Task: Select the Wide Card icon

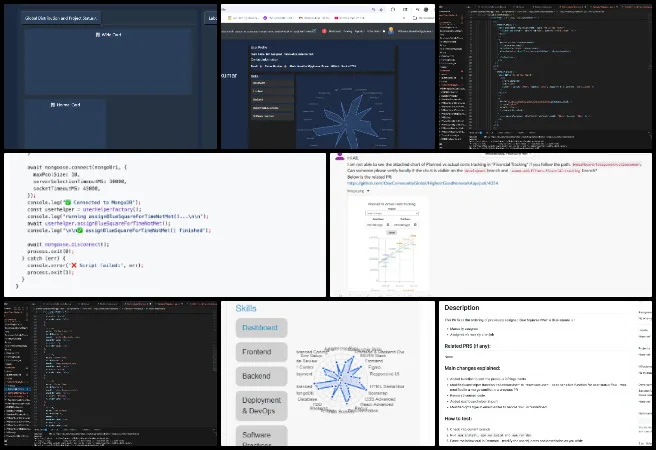Action: click(x=98, y=35)
